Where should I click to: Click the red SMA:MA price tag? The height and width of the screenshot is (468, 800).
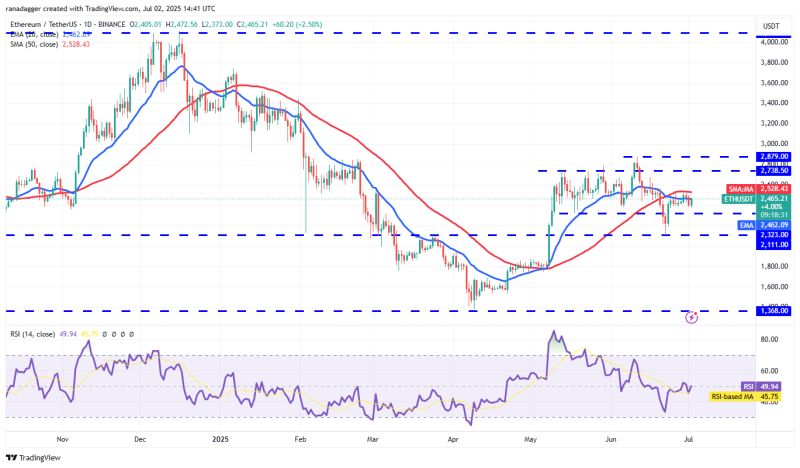(740, 188)
